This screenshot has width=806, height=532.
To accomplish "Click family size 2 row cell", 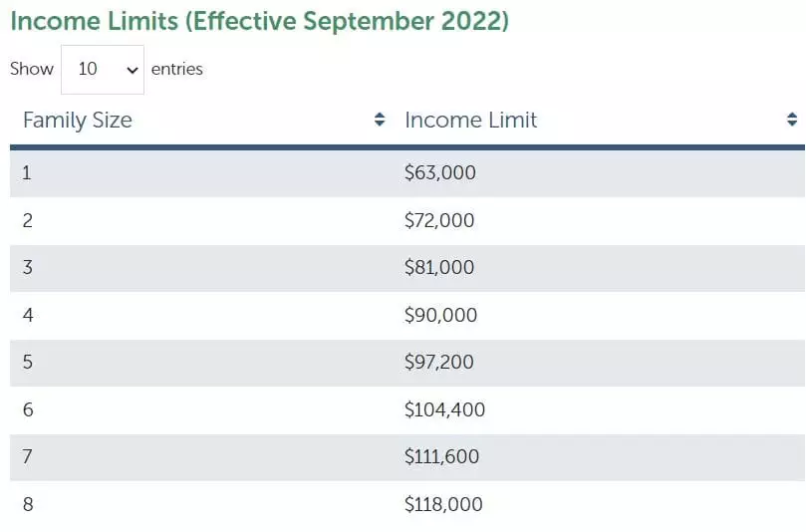I will [x=27, y=220].
